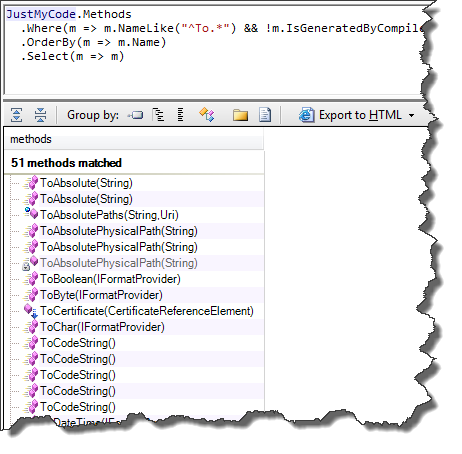This screenshot has width=462, height=454.
Task: Click the methods column header
Action: tap(134, 139)
